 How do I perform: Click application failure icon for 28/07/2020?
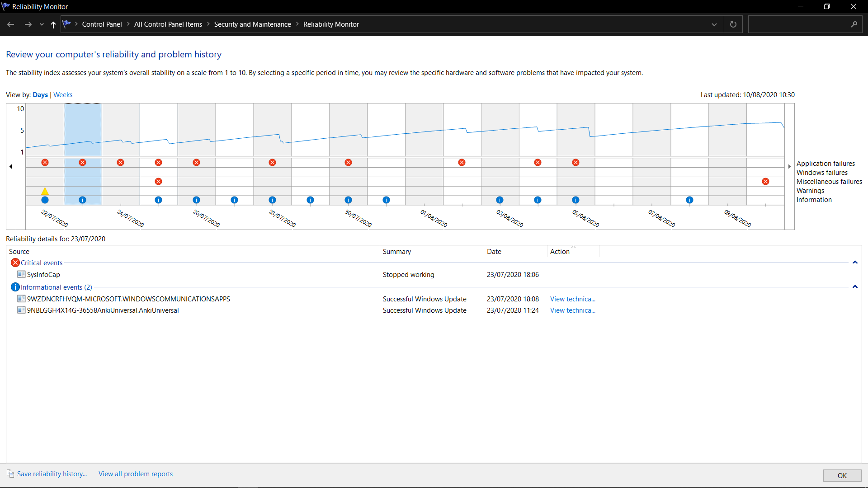272,163
